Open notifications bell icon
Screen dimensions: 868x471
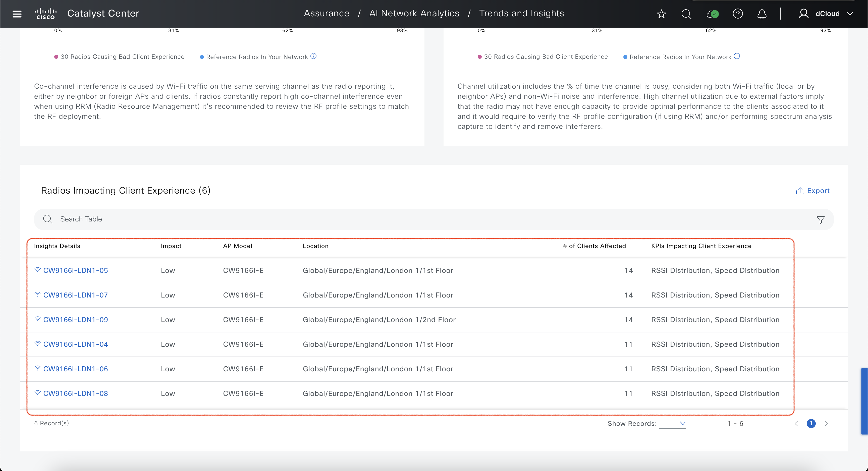coord(762,14)
